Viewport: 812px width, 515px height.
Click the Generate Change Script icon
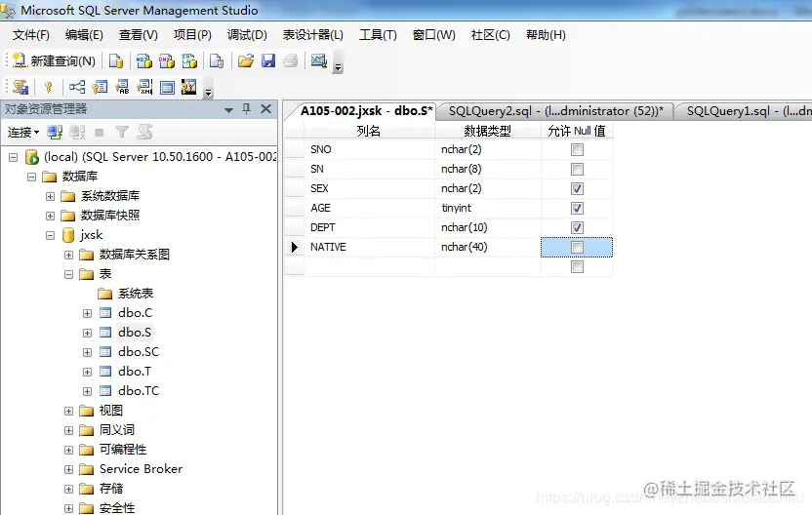[20, 87]
